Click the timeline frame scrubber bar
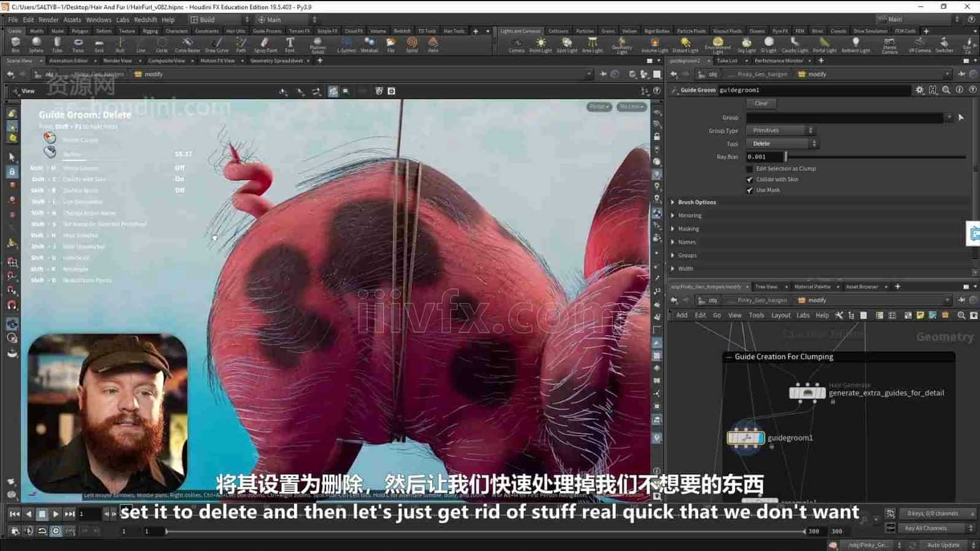 (485, 531)
